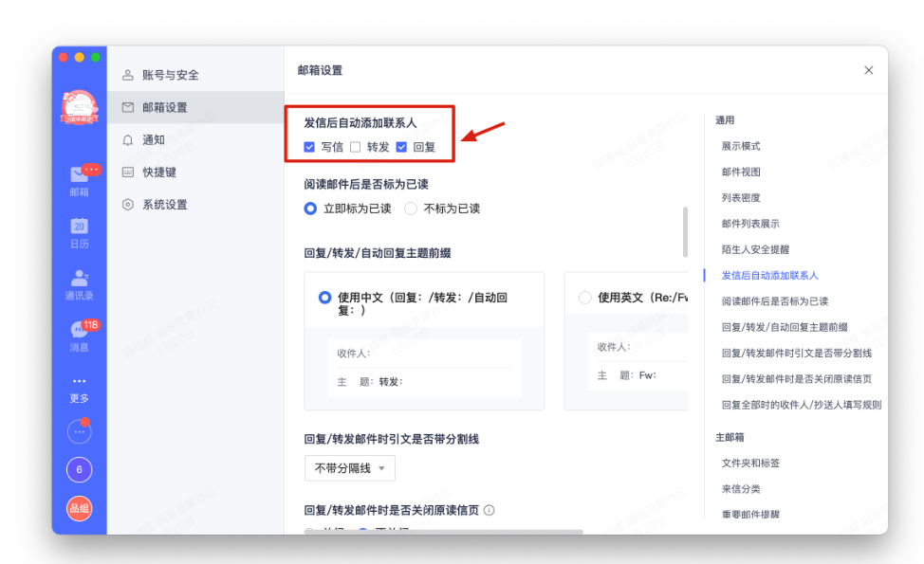Select 不标为已读 radio option

[411, 209]
